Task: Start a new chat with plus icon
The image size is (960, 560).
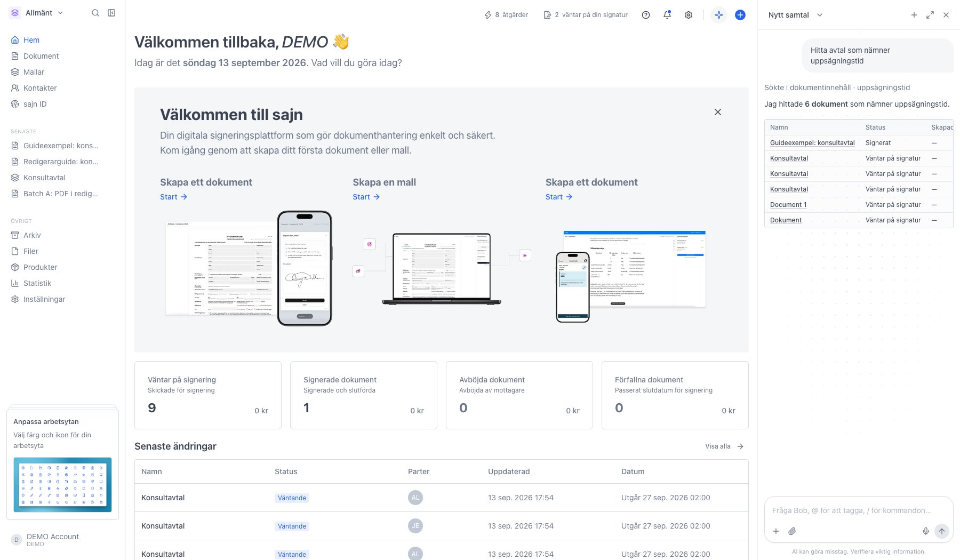Action: click(x=914, y=15)
